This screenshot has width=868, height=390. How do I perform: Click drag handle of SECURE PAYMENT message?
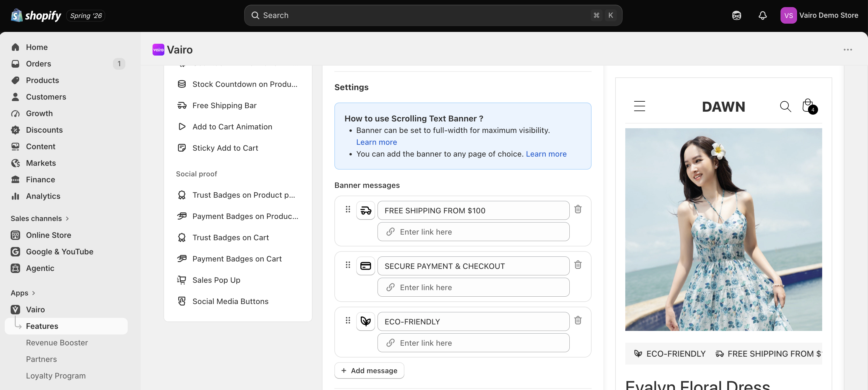[x=348, y=265]
